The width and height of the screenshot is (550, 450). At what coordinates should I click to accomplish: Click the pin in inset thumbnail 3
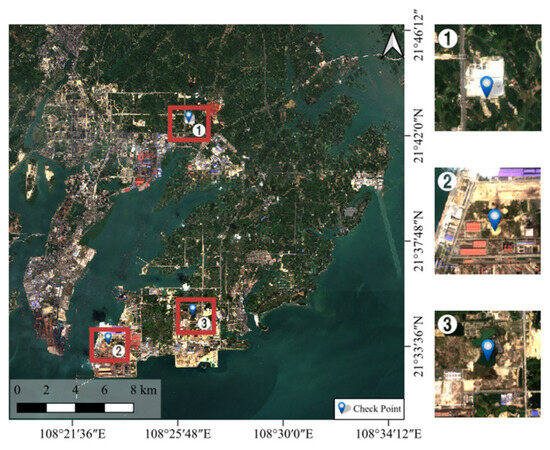[488, 350]
